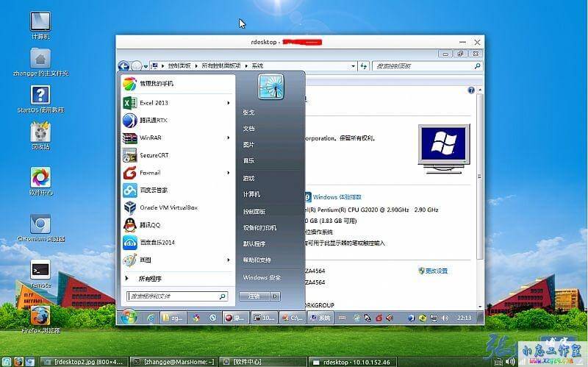The width and height of the screenshot is (588, 367).
Task: Click the Windows Start orb in rdesktop
Action: [x=129, y=318]
